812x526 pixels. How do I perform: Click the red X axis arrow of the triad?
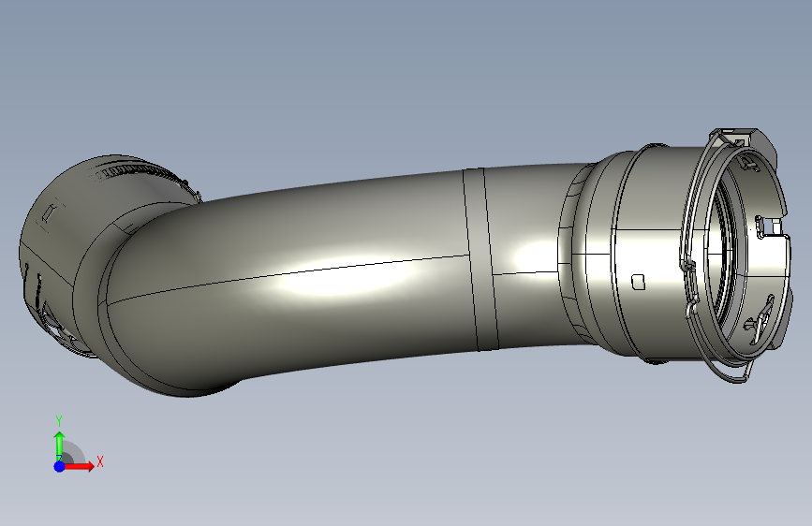coord(80,466)
